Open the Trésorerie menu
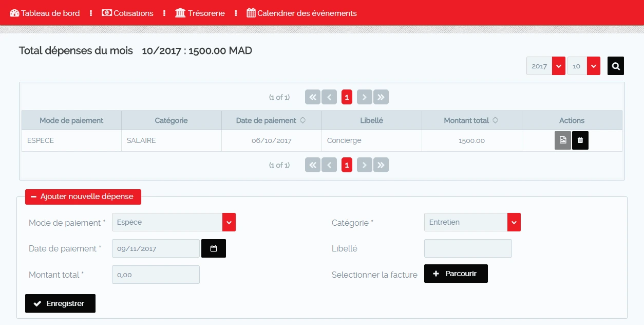Viewport: 644px width, 325px height. 200,13
